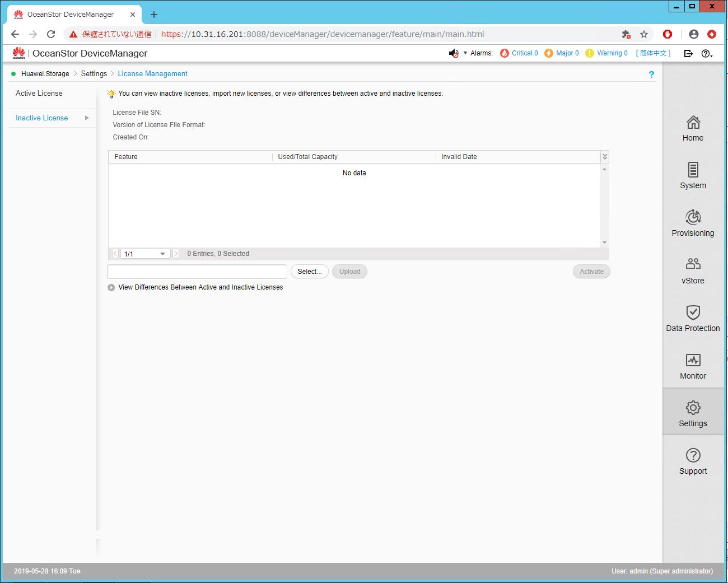
Task: Open page help blue question mark
Action: pyautogui.click(x=651, y=74)
